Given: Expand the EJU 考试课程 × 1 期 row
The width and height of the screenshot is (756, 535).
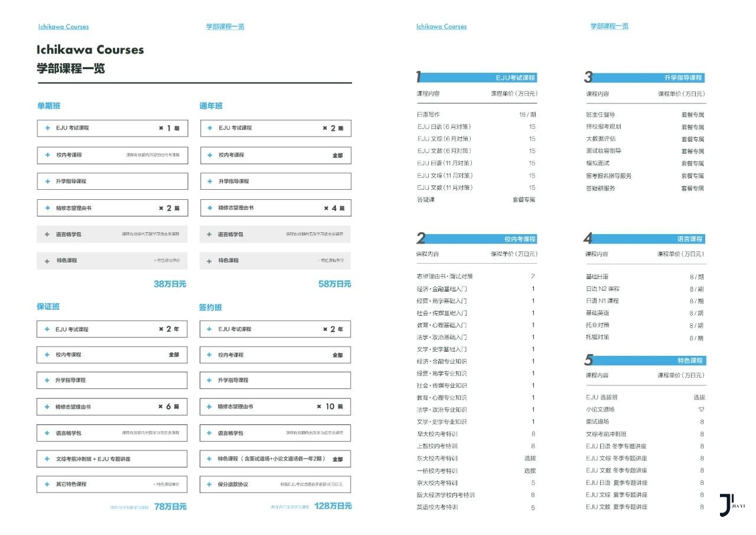Looking at the screenshot, I should (112, 128).
